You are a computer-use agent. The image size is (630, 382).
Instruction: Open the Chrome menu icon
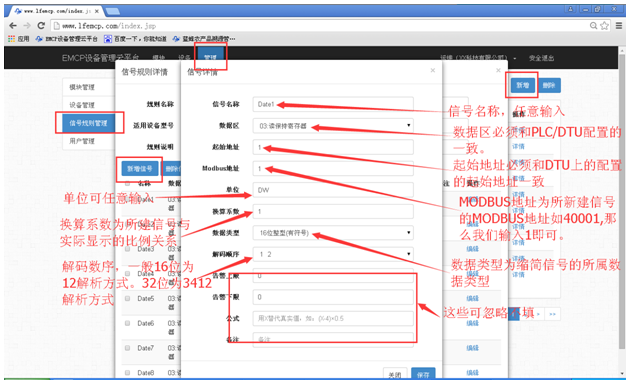(x=619, y=26)
